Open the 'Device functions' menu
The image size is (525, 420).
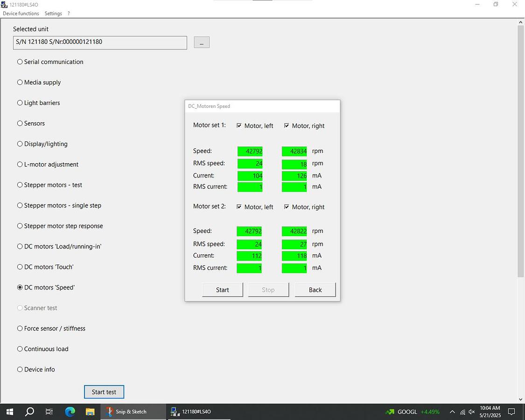pos(21,14)
